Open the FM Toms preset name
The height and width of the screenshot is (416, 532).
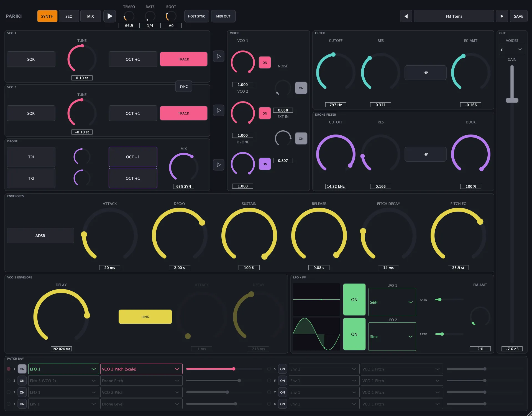pyautogui.click(x=454, y=16)
